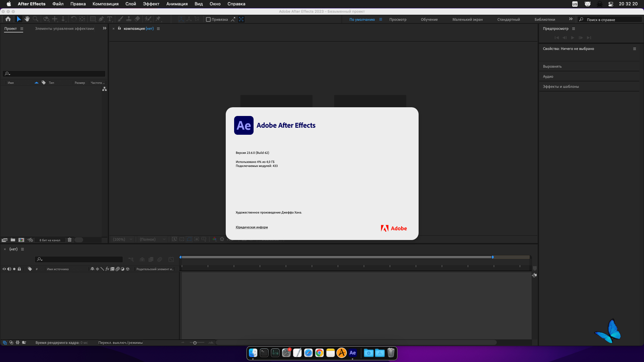Select the Zoom magnifier tool
Viewport: 644px width, 362px height.
point(36,19)
